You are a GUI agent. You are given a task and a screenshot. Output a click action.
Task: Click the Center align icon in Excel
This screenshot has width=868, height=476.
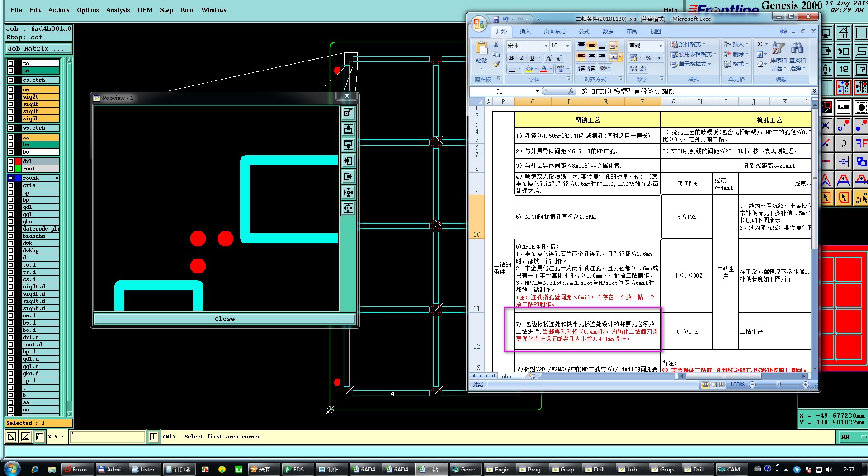click(591, 57)
